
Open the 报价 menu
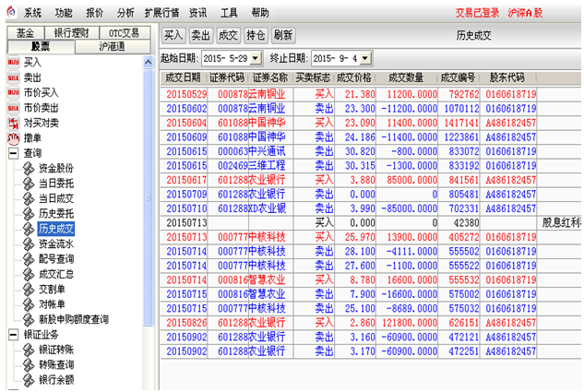coord(95,13)
